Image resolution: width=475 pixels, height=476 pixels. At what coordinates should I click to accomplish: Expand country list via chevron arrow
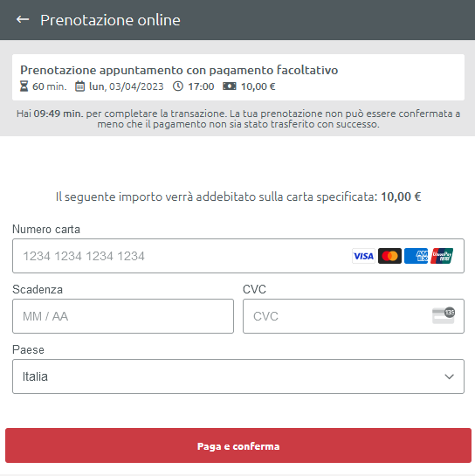(x=449, y=376)
